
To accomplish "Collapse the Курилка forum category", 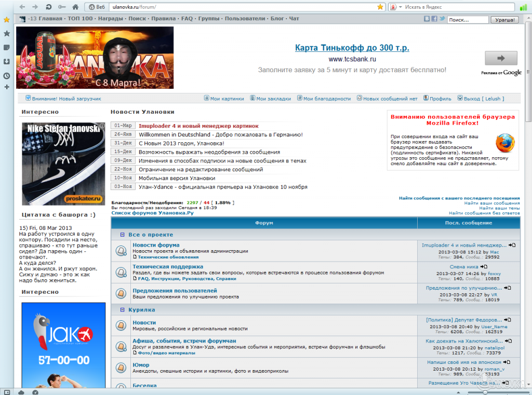I will coord(123,310).
